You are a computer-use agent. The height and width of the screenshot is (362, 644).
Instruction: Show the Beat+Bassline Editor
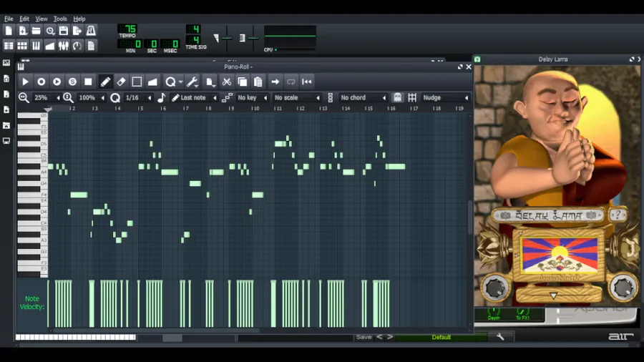23,46
